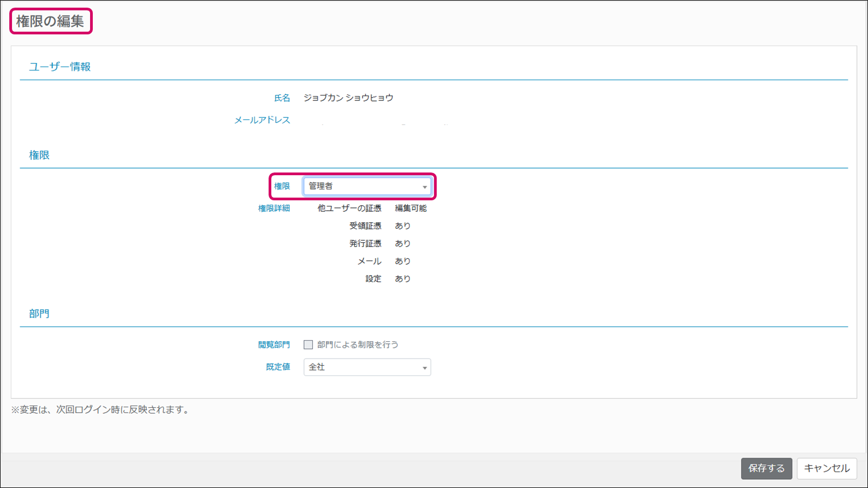Click the 編集可能 value text
Image resolution: width=868 pixels, height=488 pixels.
[411, 209]
